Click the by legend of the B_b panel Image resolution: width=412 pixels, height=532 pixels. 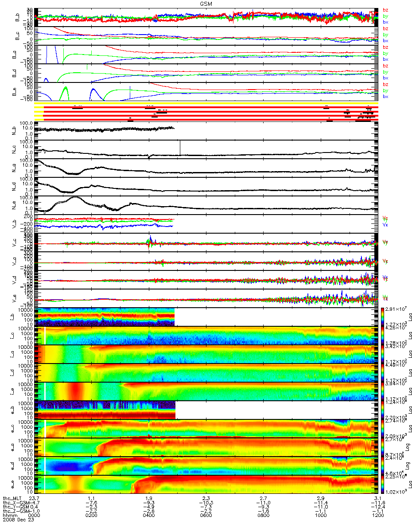click(x=385, y=16)
